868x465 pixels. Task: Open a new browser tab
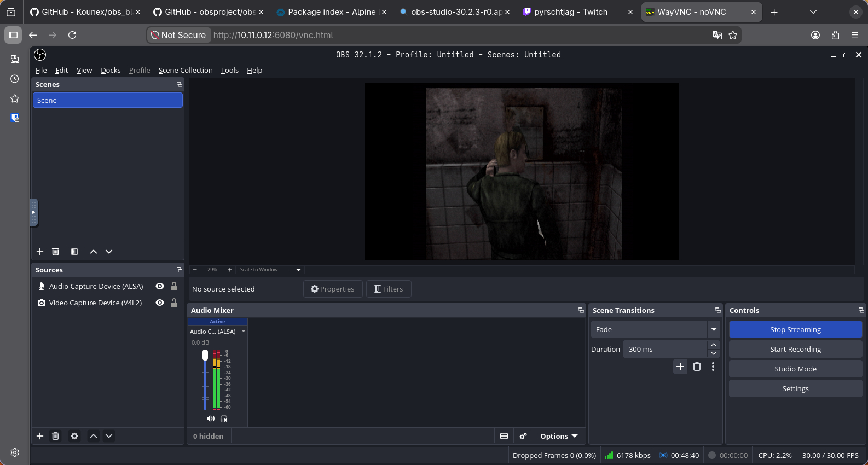[774, 12]
